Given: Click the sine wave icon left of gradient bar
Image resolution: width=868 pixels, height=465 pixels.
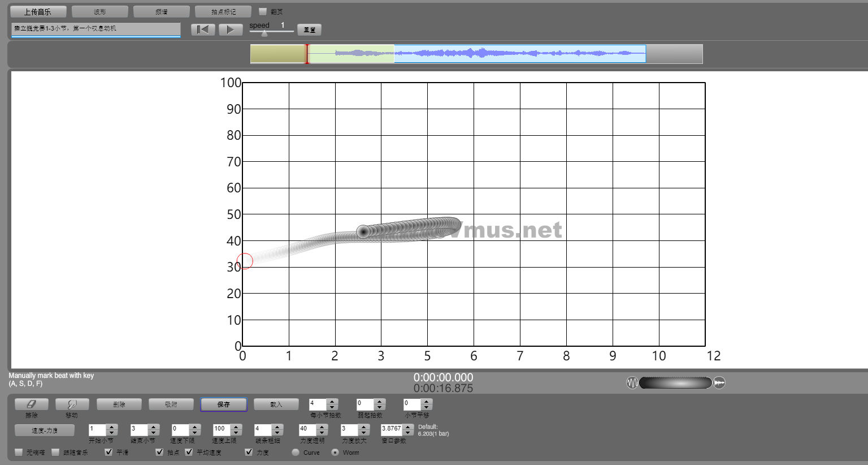Looking at the screenshot, I should click(632, 383).
